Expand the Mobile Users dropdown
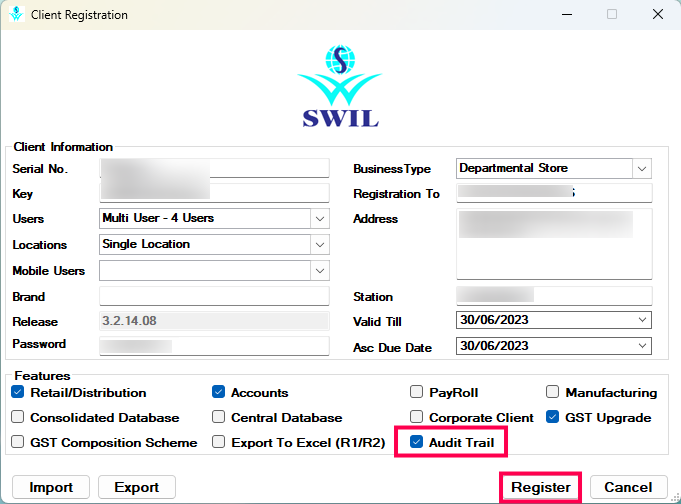Image resolution: width=681 pixels, height=504 pixels. 320,271
